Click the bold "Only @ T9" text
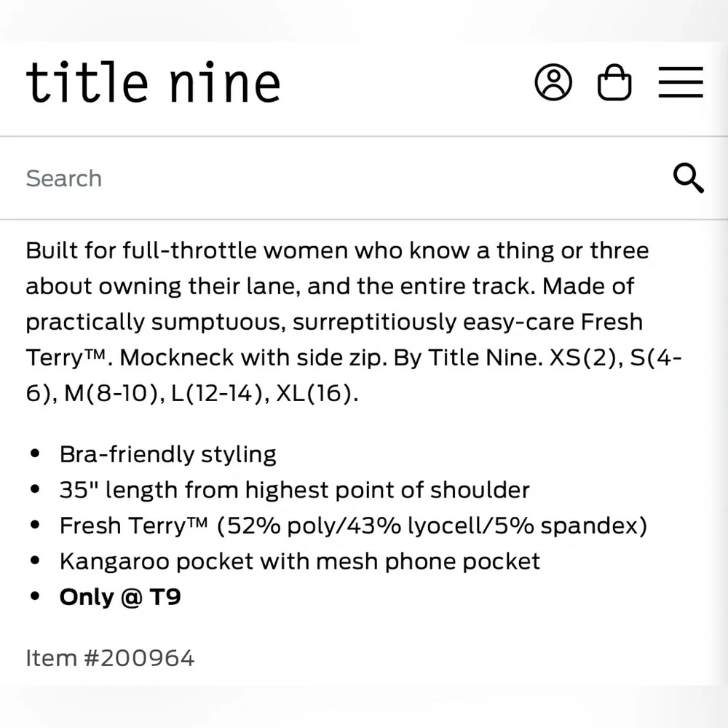The height and width of the screenshot is (728, 728). point(120,597)
